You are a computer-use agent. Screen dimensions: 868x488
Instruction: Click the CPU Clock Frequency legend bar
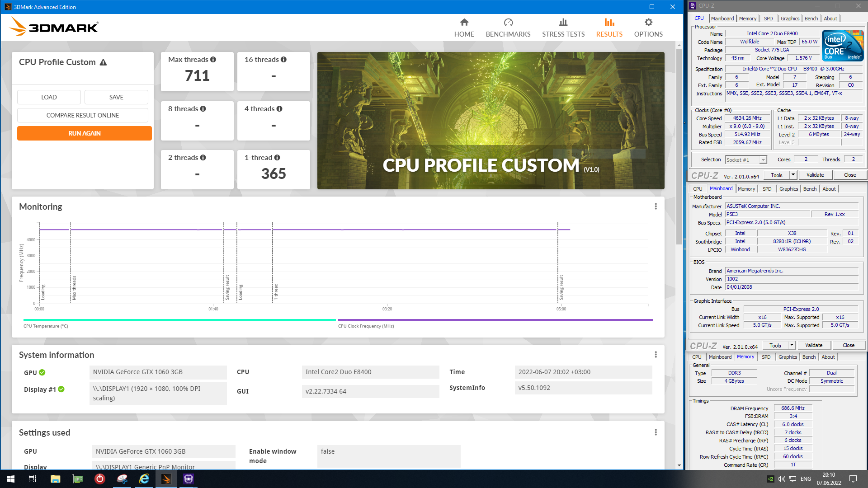(x=495, y=320)
